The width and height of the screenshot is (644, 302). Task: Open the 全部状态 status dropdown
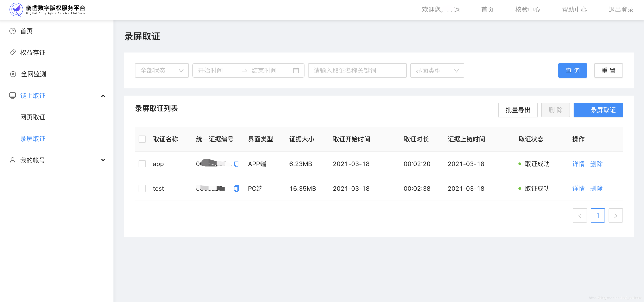click(162, 70)
